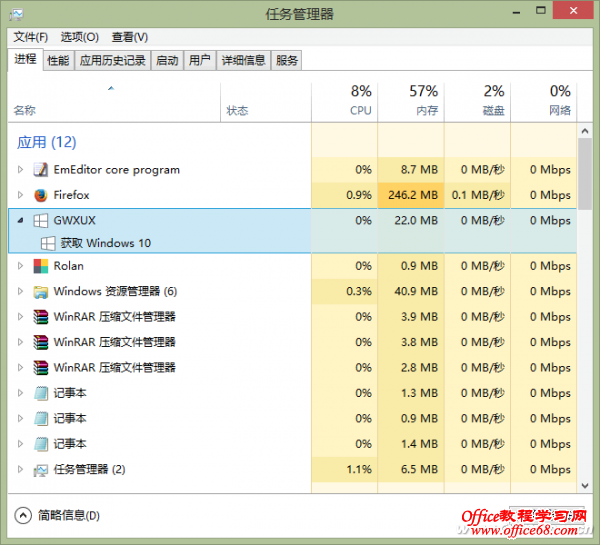Image resolution: width=600 pixels, height=545 pixels.
Task: Click the Task Manager title bar icon
Action: tap(16, 15)
